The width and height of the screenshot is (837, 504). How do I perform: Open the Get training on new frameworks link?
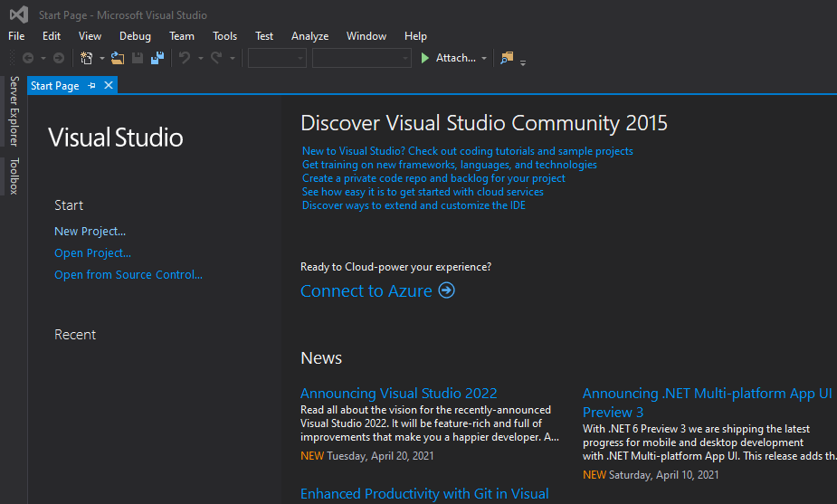tap(450, 165)
